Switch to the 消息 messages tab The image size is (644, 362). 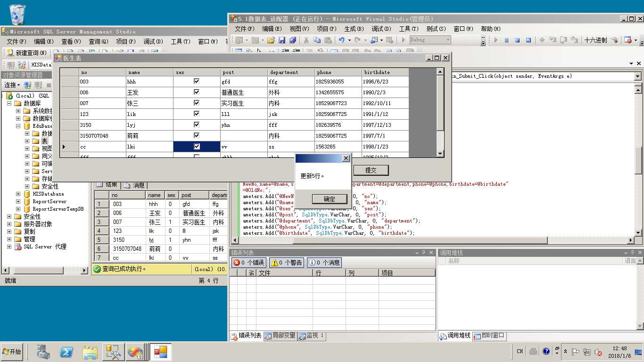pos(134,185)
